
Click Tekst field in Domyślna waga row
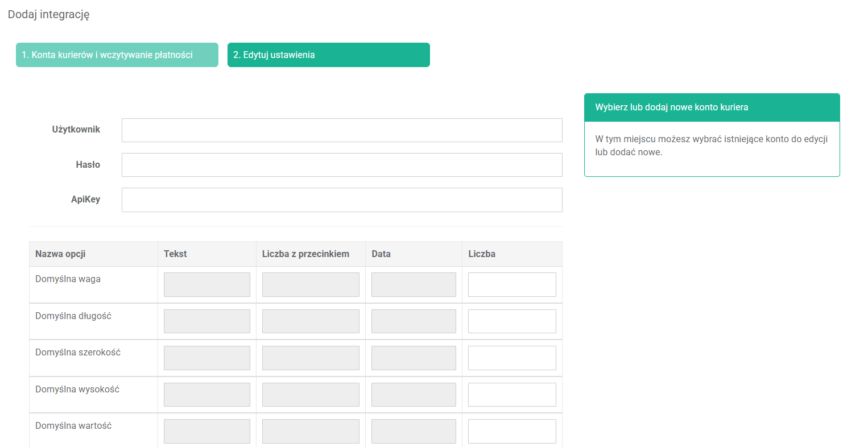pyautogui.click(x=206, y=284)
